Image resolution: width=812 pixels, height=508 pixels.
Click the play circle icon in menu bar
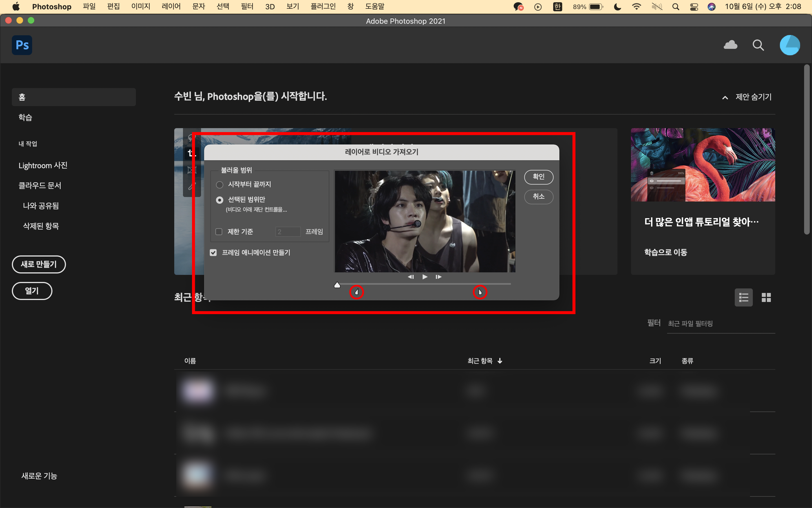538,7
